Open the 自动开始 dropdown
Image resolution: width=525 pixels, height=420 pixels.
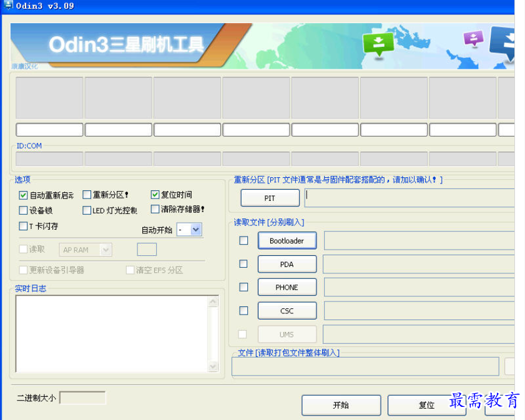point(196,230)
